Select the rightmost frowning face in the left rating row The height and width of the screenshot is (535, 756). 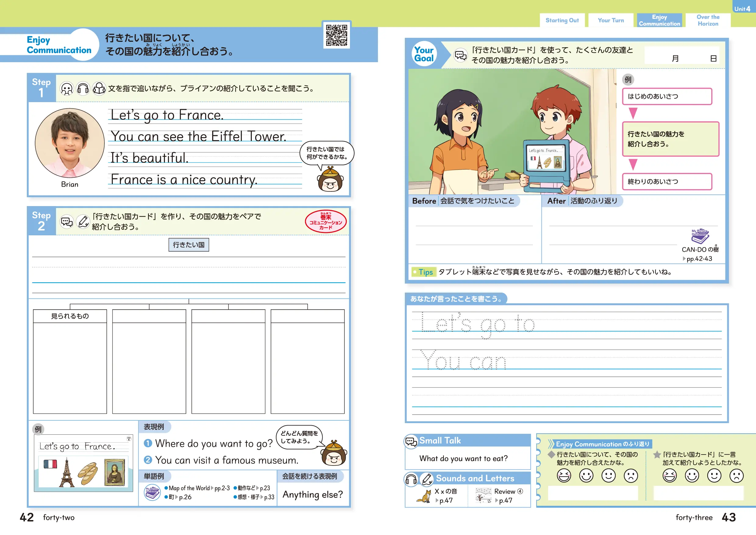pos(630,476)
